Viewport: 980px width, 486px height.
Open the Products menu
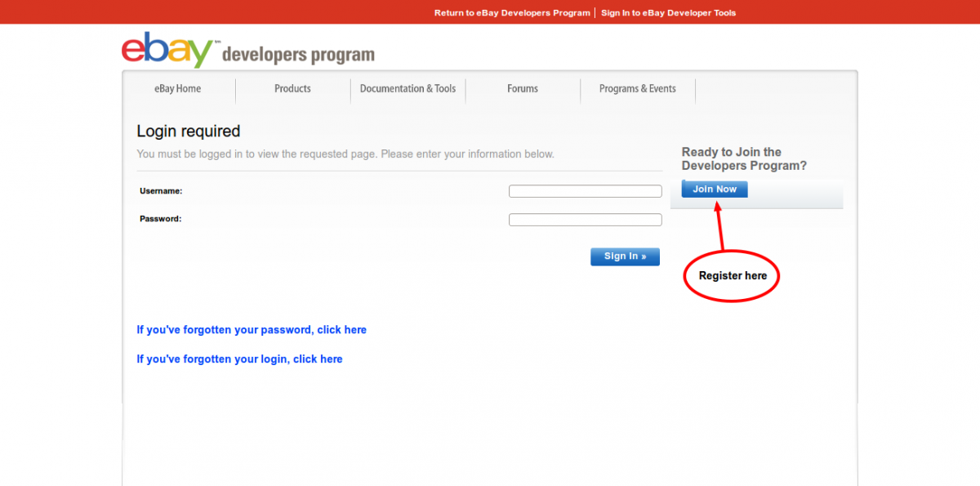[x=292, y=89]
